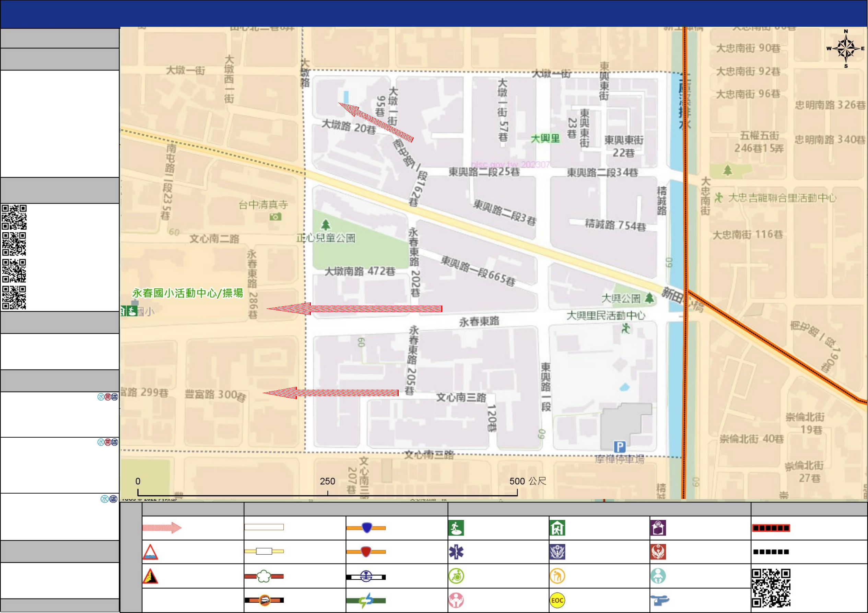868x613 pixels.
Task: Click the 五權五街 246巷15弄 label
Action: coord(759,142)
